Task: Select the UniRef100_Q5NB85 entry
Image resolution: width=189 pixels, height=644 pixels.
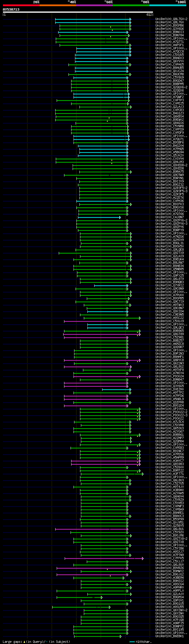Action: pyautogui.click(x=170, y=269)
